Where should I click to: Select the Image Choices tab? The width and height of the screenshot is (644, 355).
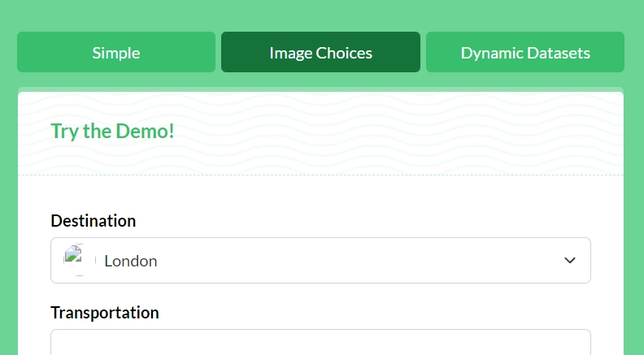[320, 52]
